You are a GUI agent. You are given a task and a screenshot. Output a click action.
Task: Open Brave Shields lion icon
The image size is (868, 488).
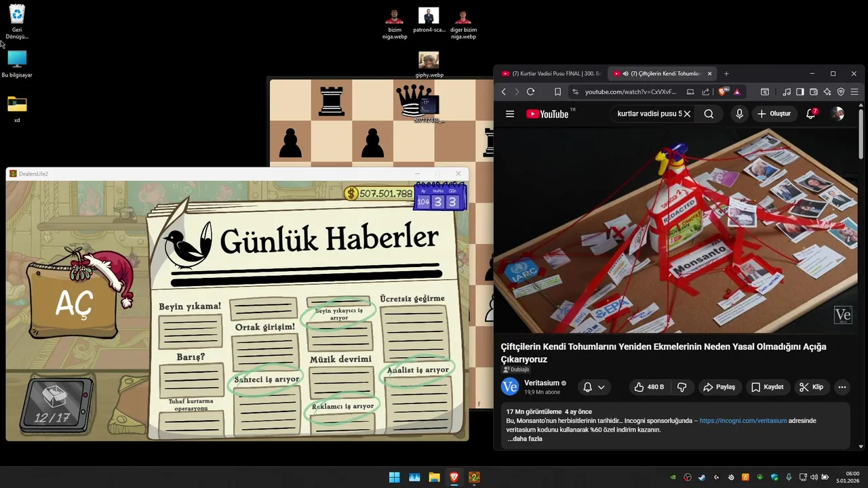[x=724, y=91]
